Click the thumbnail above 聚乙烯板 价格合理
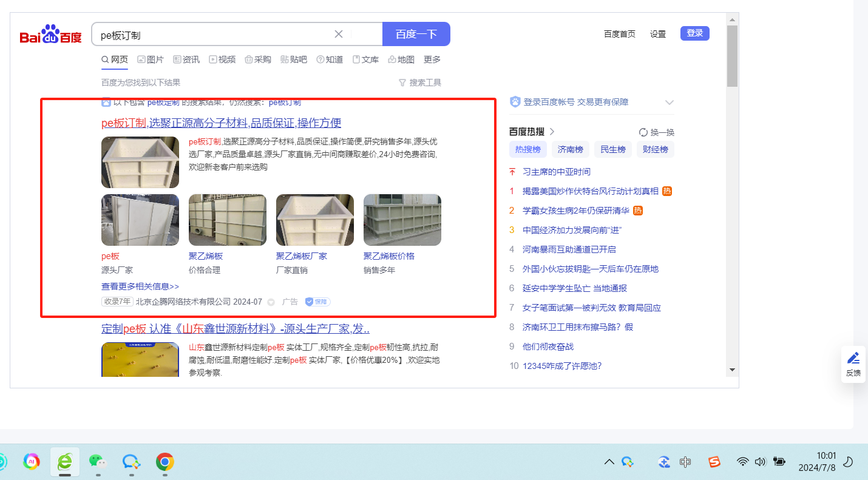The image size is (868, 480). [x=228, y=220]
